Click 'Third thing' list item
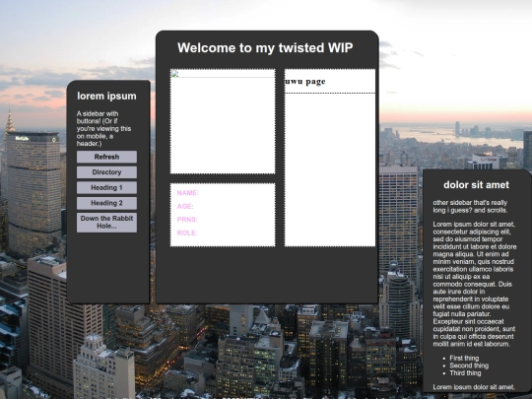532x399 pixels. point(465,372)
